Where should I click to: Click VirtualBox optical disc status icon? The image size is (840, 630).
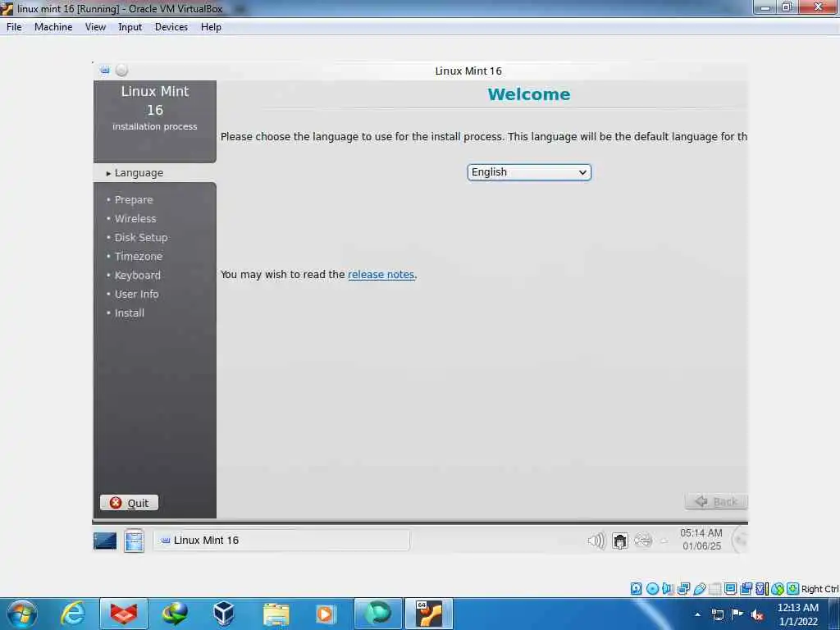(652, 589)
